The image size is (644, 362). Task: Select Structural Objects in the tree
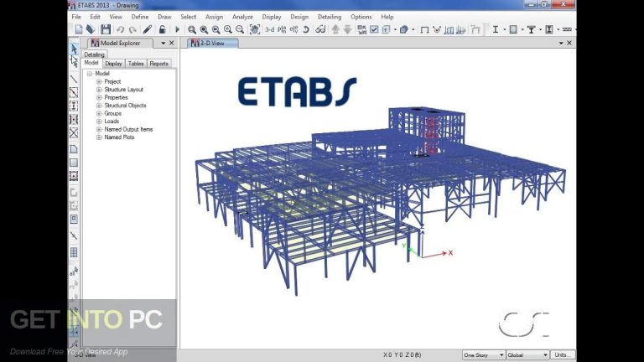(x=125, y=106)
